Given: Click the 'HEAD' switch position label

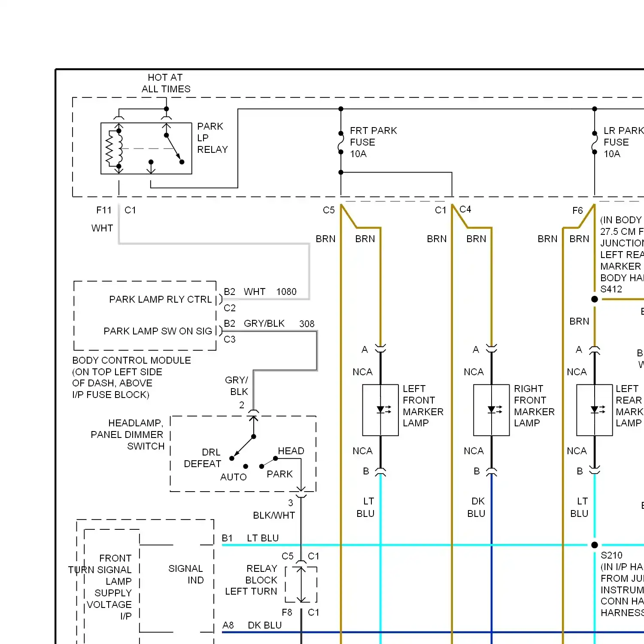Looking at the screenshot, I should (x=291, y=451).
